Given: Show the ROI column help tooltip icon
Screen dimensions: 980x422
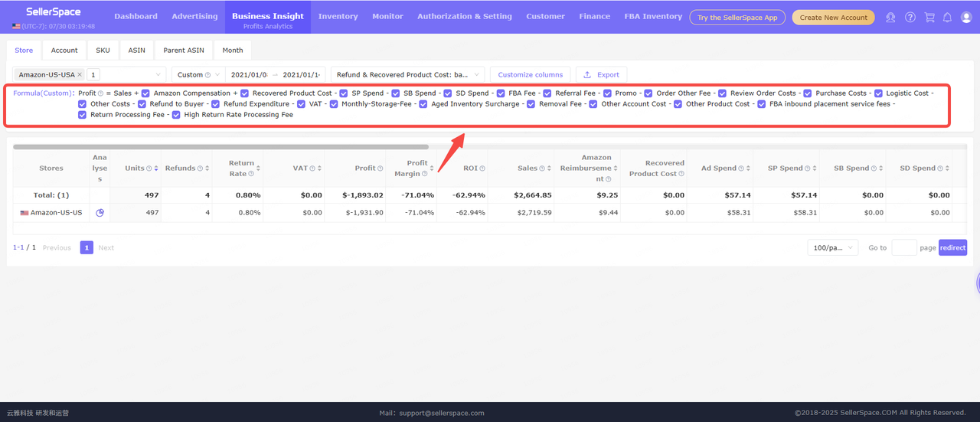Looking at the screenshot, I should pyautogui.click(x=482, y=168).
